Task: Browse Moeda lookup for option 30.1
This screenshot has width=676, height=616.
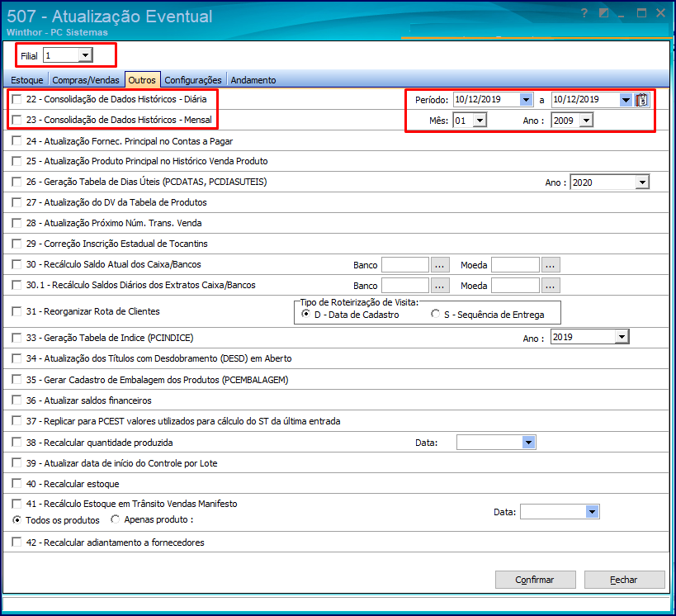Action: [x=551, y=286]
